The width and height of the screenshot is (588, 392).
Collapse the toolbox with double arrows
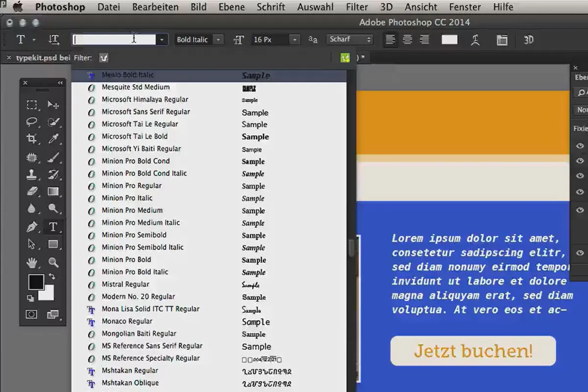60,83
